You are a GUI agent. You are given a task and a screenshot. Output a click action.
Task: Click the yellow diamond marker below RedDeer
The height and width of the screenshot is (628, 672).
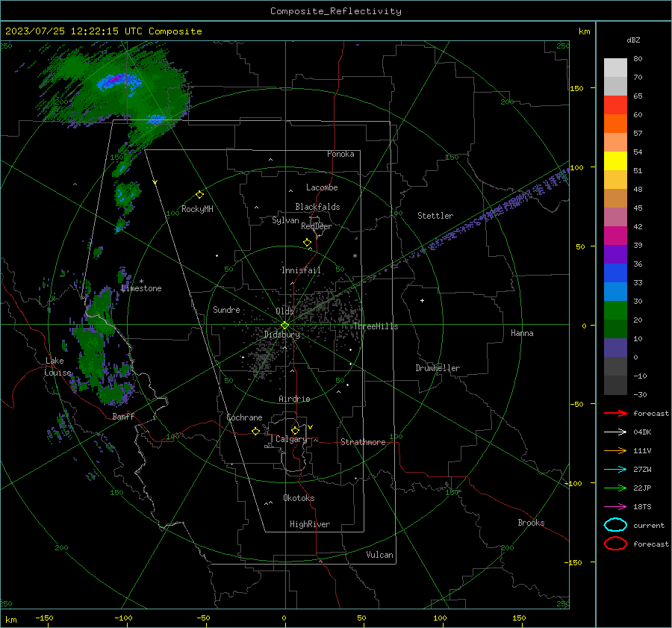click(307, 243)
